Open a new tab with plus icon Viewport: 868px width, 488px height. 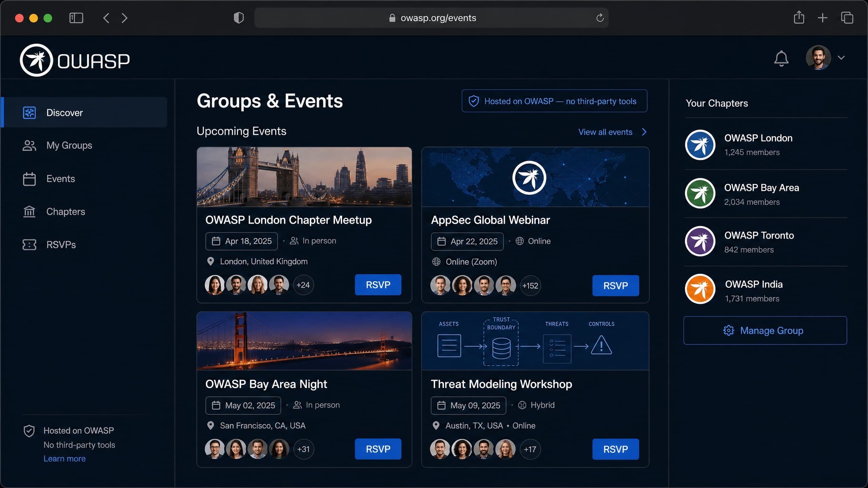pyautogui.click(x=823, y=18)
